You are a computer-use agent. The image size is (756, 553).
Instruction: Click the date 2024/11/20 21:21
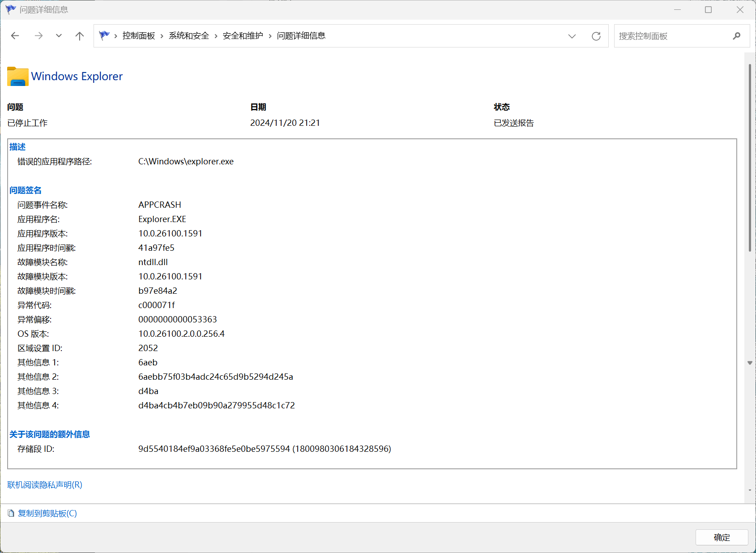tap(285, 123)
